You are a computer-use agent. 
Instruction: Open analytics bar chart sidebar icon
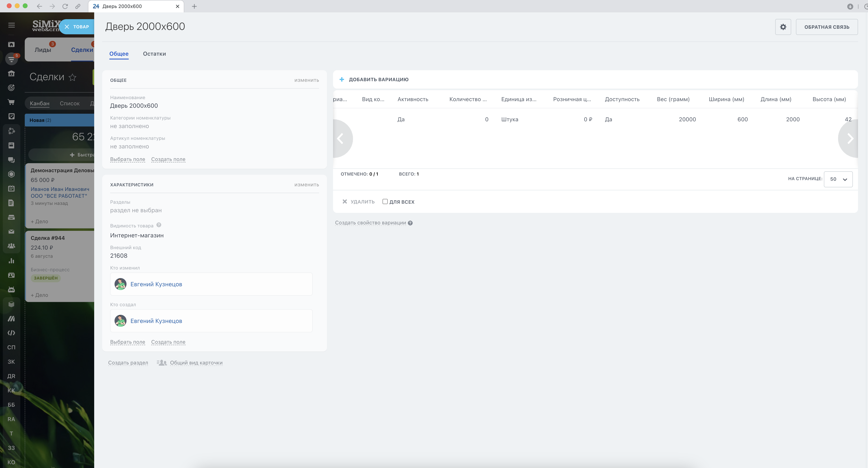pos(11,261)
